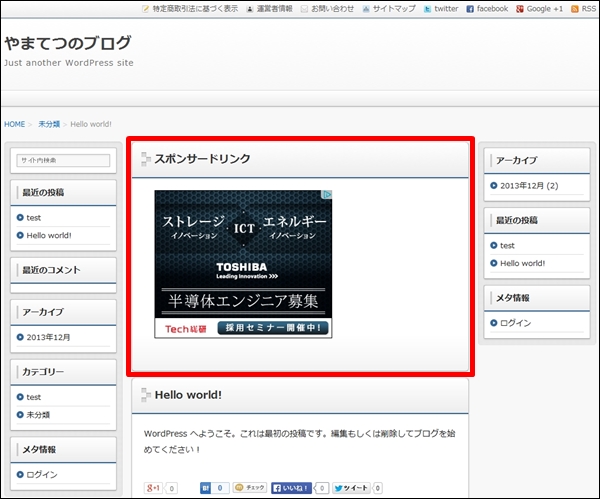Click the facebook icon in top bar
600x499 pixels.
coord(470,9)
